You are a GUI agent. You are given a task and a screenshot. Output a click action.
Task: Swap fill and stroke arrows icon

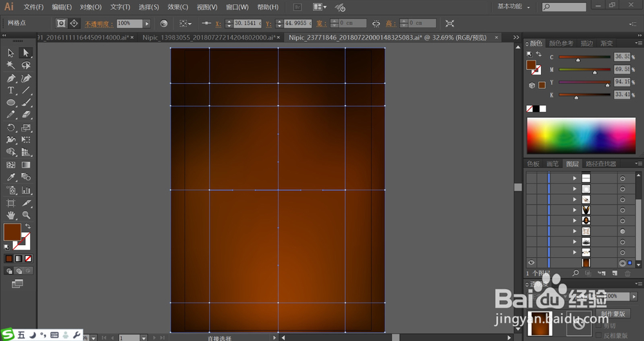[x=28, y=226]
